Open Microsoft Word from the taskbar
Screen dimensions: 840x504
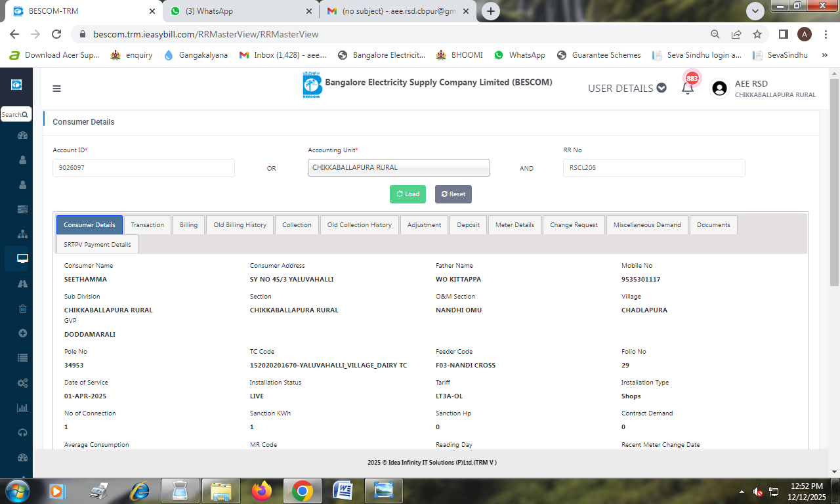click(343, 490)
